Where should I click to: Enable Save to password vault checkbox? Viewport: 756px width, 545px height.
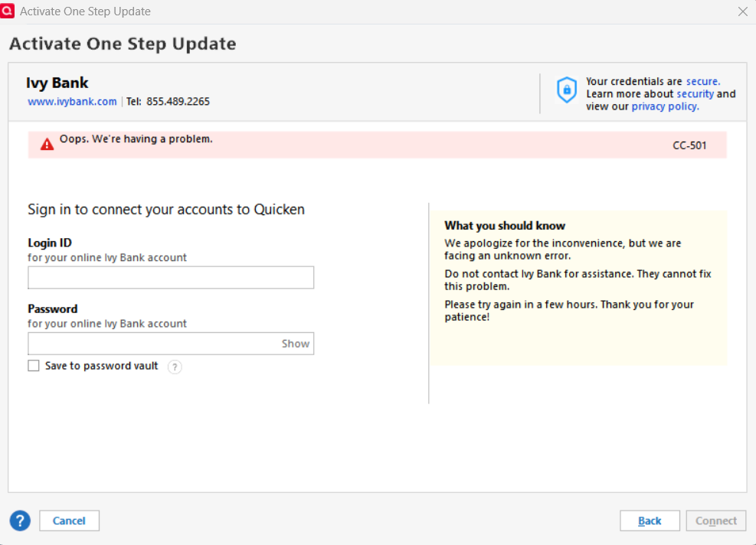click(33, 366)
